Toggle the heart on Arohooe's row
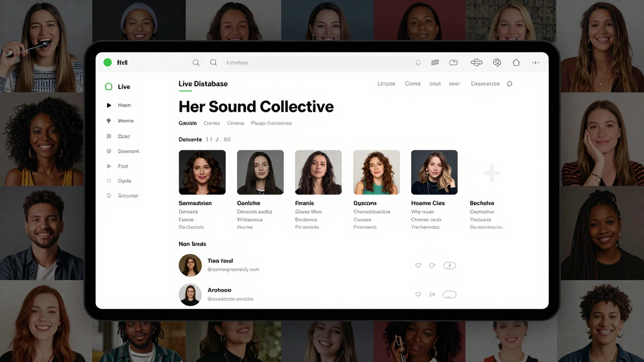The image size is (644, 362). 418,295
